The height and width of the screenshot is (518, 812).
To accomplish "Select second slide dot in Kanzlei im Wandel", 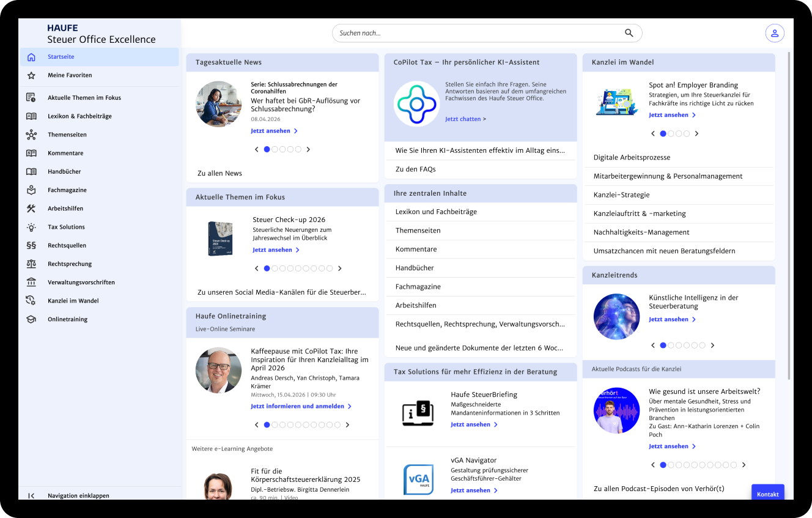I will click(671, 133).
